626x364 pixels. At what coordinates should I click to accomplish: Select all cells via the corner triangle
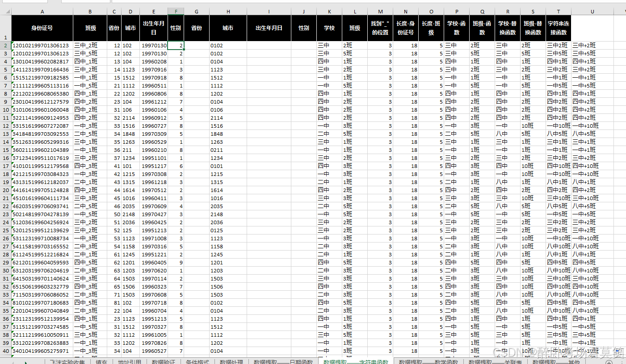5,11
